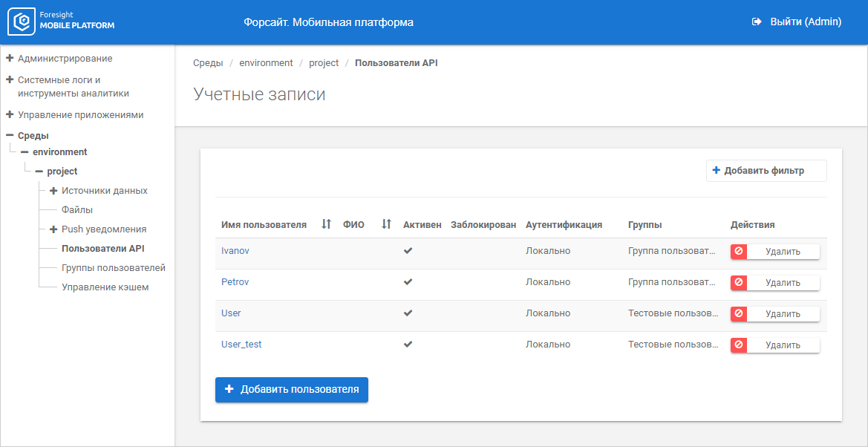Click the red delete icon in User row
The width and height of the screenshot is (868, 447).
739,314
